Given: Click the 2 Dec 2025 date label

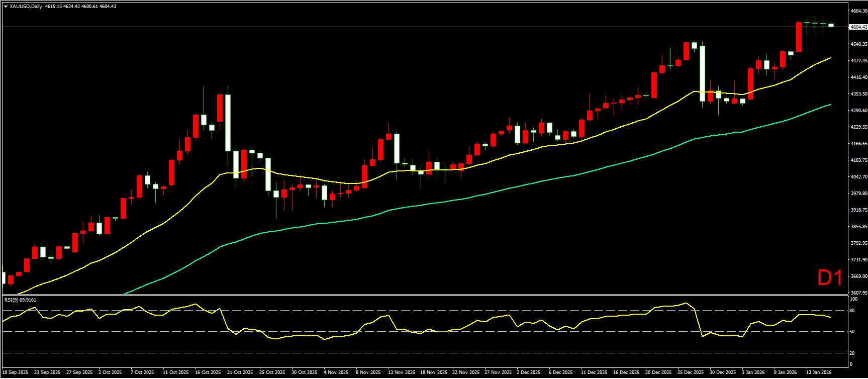Looking at the screenshot, I should pyautogui.click(x=529, y=372).
